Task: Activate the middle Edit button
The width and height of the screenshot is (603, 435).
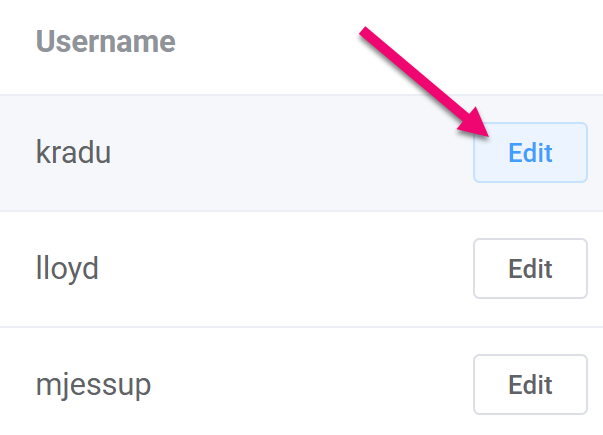Action: 530,268
